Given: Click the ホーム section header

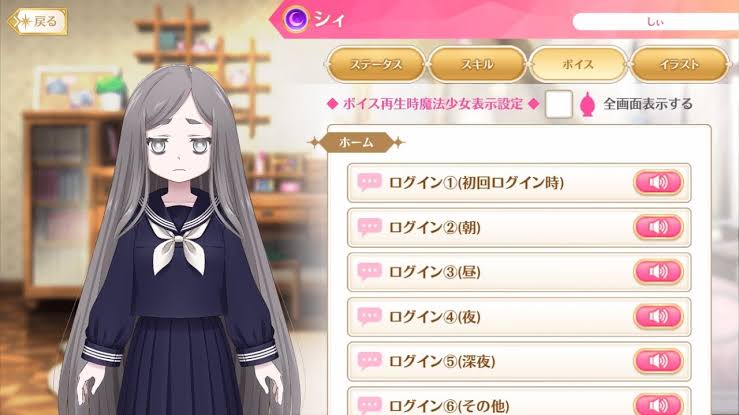Looking at the screenshot, I should [x=356, y=142].
